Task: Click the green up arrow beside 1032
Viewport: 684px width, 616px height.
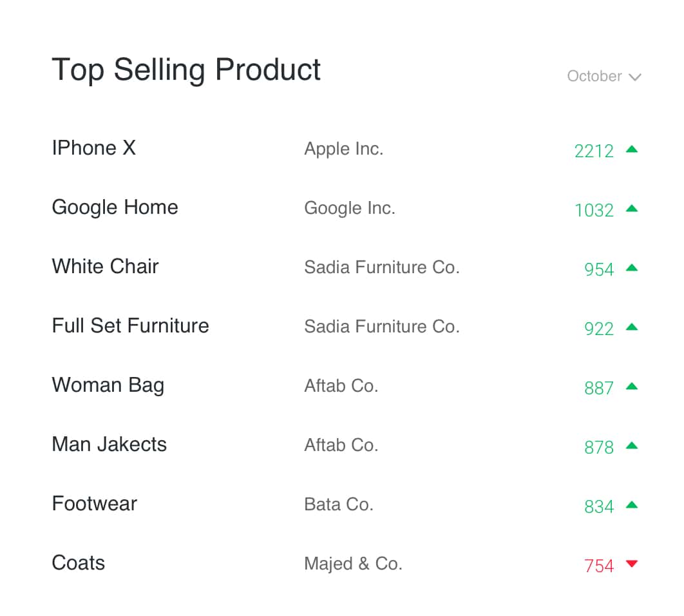Action: tap(632, 209)
